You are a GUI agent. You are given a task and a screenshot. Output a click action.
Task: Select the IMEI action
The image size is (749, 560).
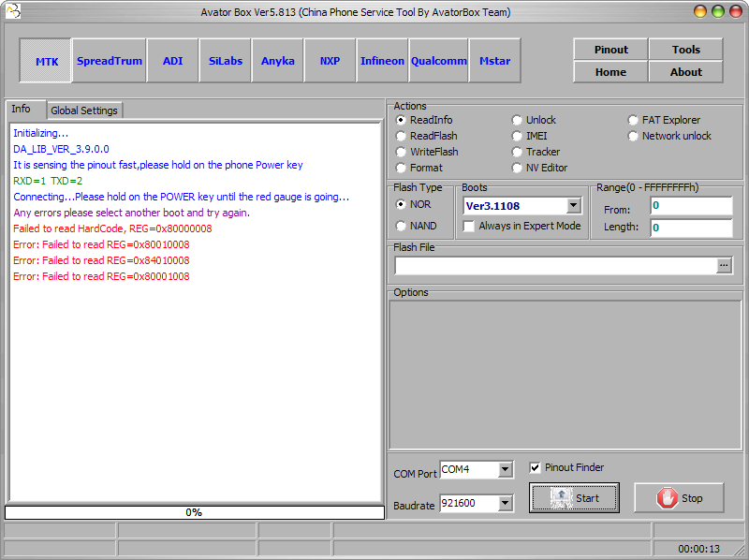(x=530, y=136)
